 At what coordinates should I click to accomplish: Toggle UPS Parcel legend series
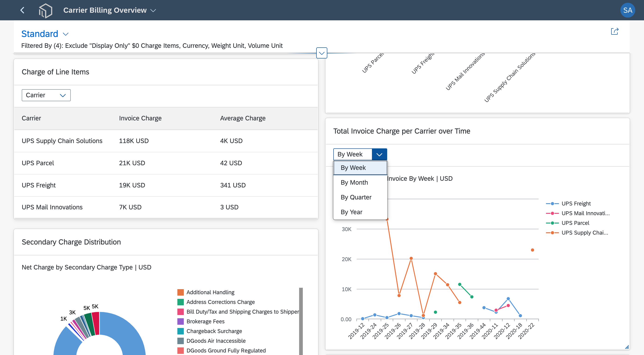click(x=567, y=223)
